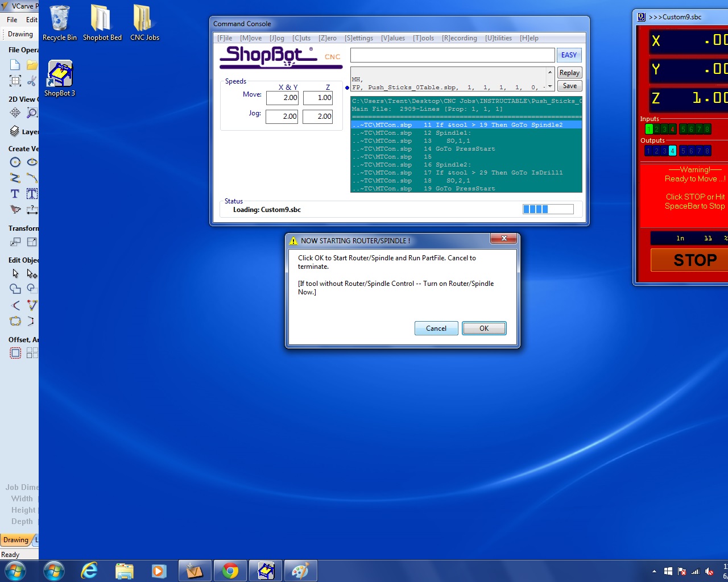Click the Move X & Y speed field
The width and height of the screenshot is (728, 582).
[x=282, y=98]
